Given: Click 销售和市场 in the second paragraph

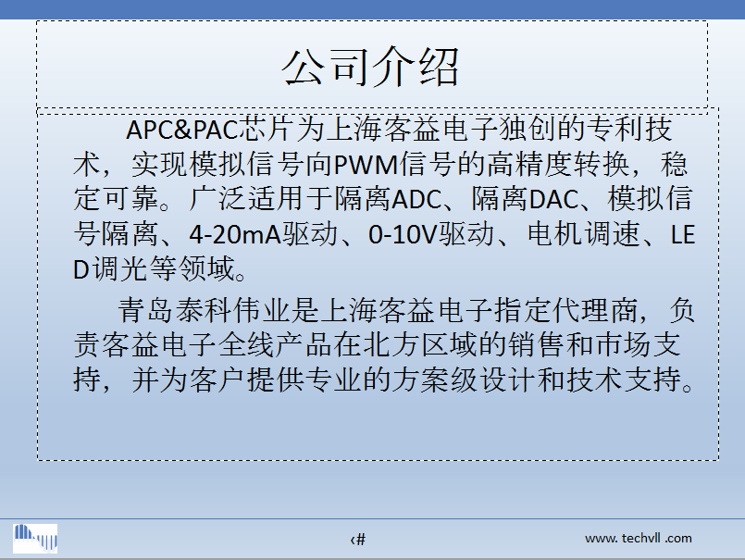Looking at the screenshot, I should pos(577,344).
